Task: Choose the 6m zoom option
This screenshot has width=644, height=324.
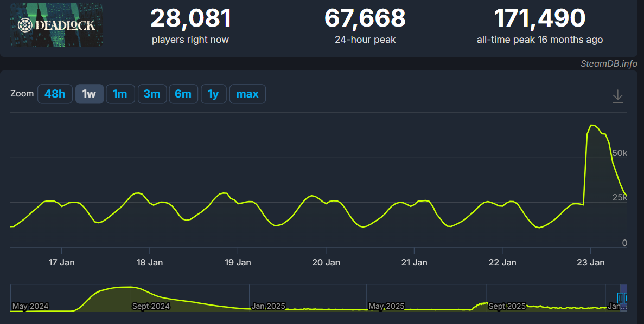Action: (183, 94)
